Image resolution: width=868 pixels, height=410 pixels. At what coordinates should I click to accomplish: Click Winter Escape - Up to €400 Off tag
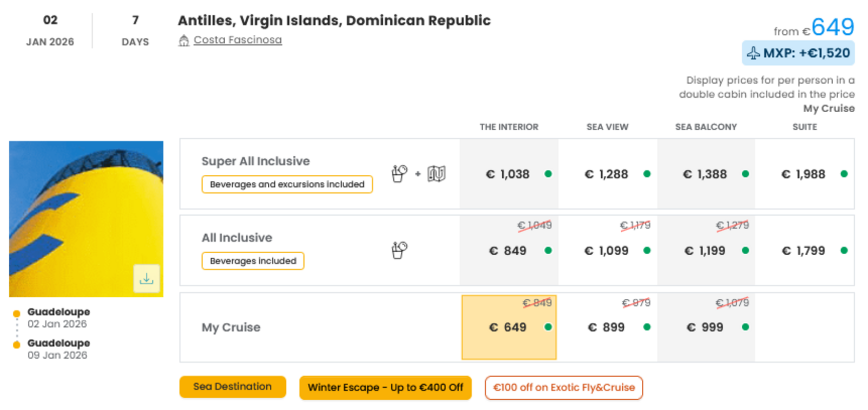(x=385, y=388)
